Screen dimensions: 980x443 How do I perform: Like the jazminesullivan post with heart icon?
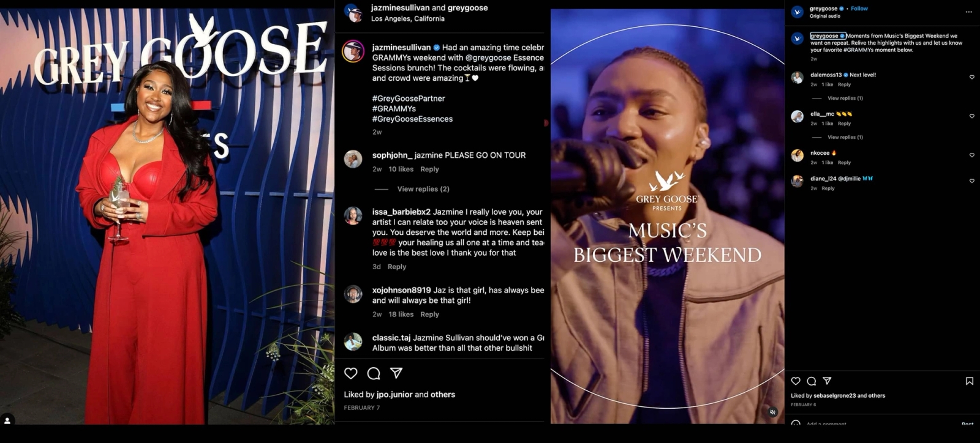pos(351,373)
